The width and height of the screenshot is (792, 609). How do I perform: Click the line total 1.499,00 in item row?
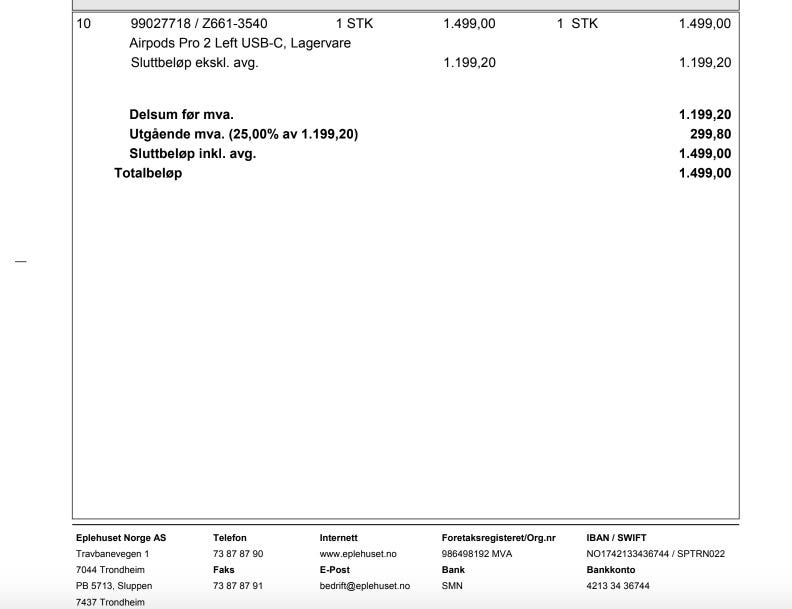tap(705, 24)
